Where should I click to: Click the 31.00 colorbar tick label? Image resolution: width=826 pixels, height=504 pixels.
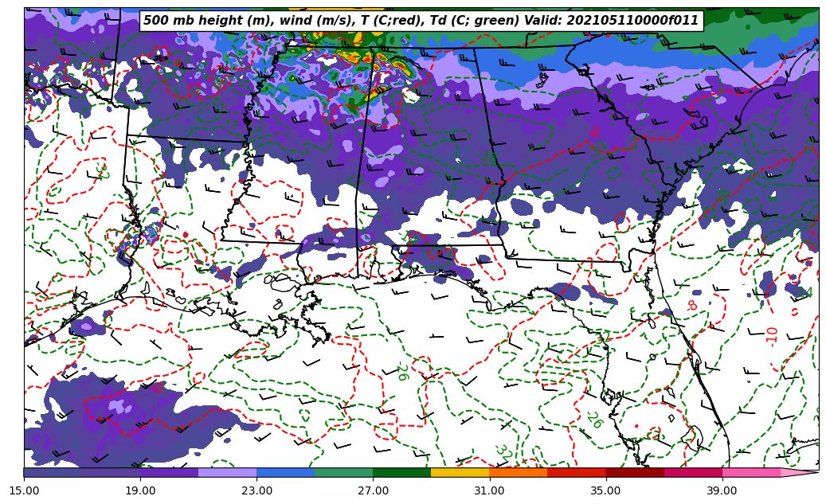pyautogui.click(x=489, y=490)
